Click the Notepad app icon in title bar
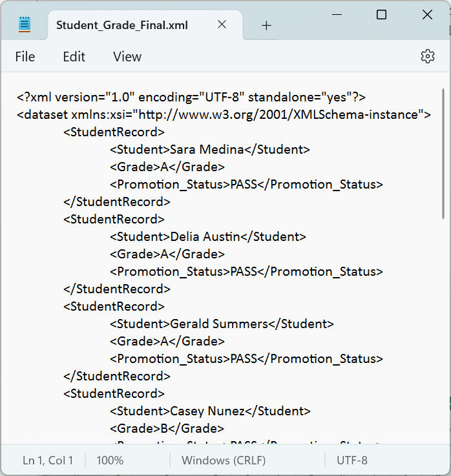The height and width of the screenshot is (476, 451). coord(25,25)
